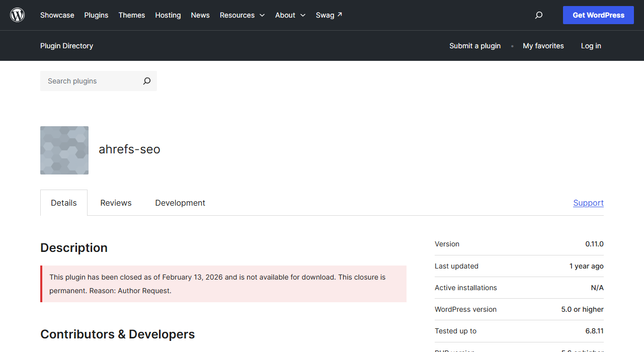This screenshot has width=644, height=352.
Task: Click the Version label in the sidebar
Action: click(x=447, y=244)
